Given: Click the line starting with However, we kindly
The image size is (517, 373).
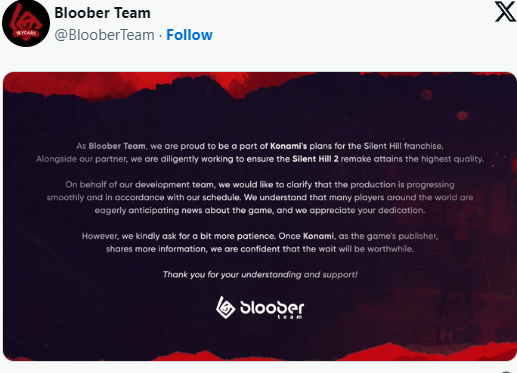Looking at the screenshot, I should [260, 236].
